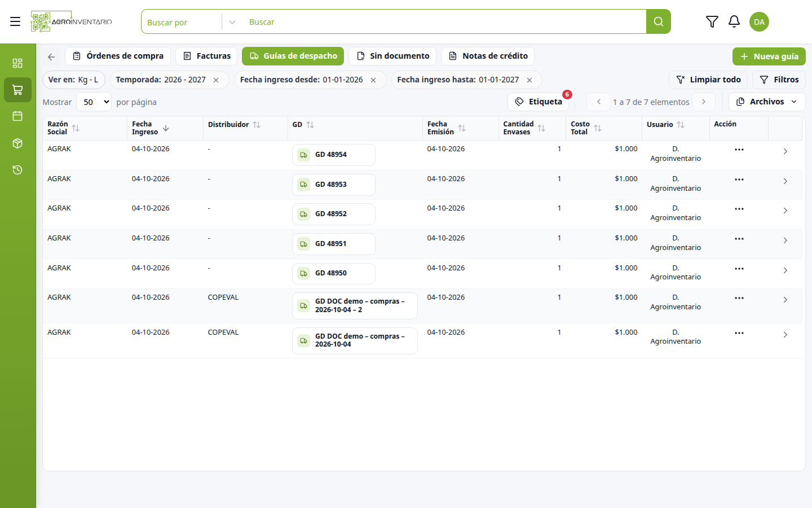812x508 pixels.
Task: Remove the Fecha ingreso desde filter
Action: pyautogui.click(x=373, y=80)
